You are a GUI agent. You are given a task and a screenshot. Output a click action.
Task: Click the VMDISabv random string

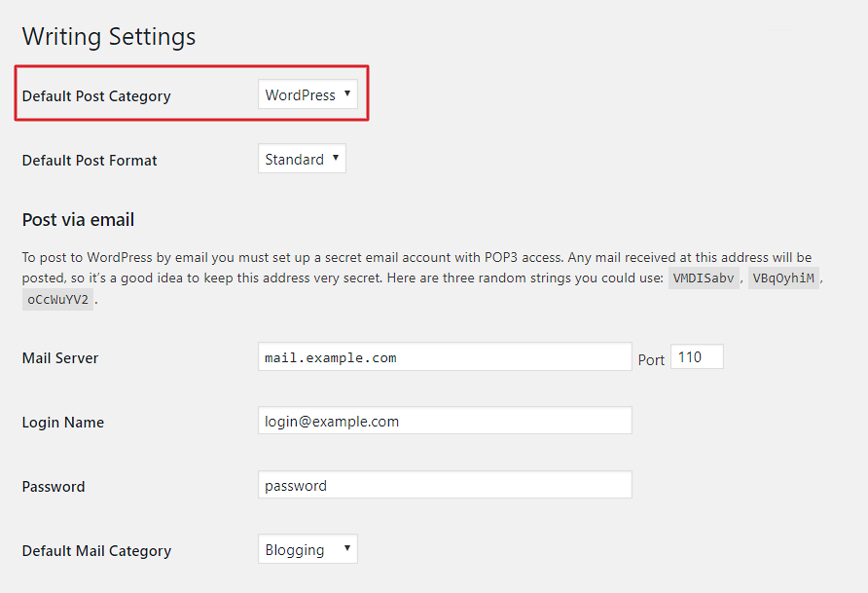pyautogui.click(x=704, y=278)
